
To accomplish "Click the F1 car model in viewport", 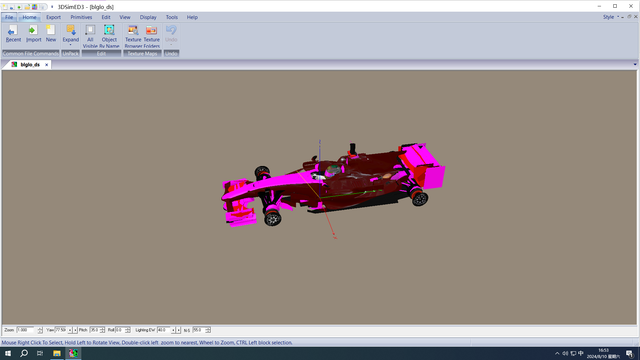I will 333,184.
